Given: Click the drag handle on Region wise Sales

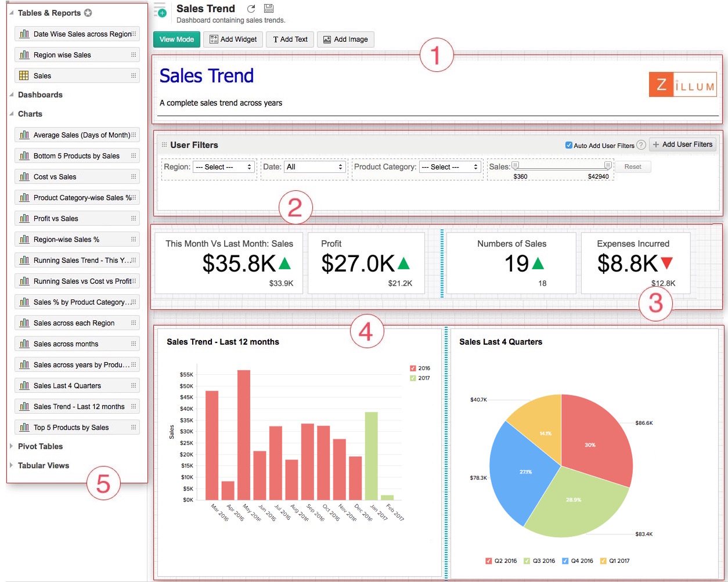Looking at the screenshot, I should [x=134, y=55].
